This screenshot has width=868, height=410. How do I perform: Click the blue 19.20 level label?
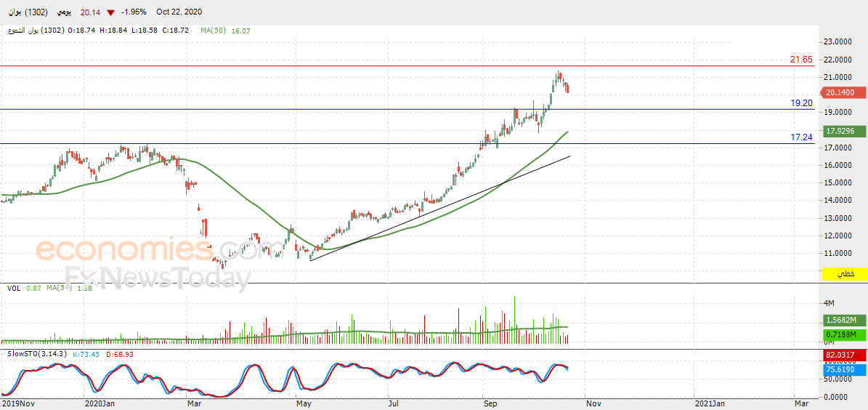pyautogui.click(x=802, y=103)
